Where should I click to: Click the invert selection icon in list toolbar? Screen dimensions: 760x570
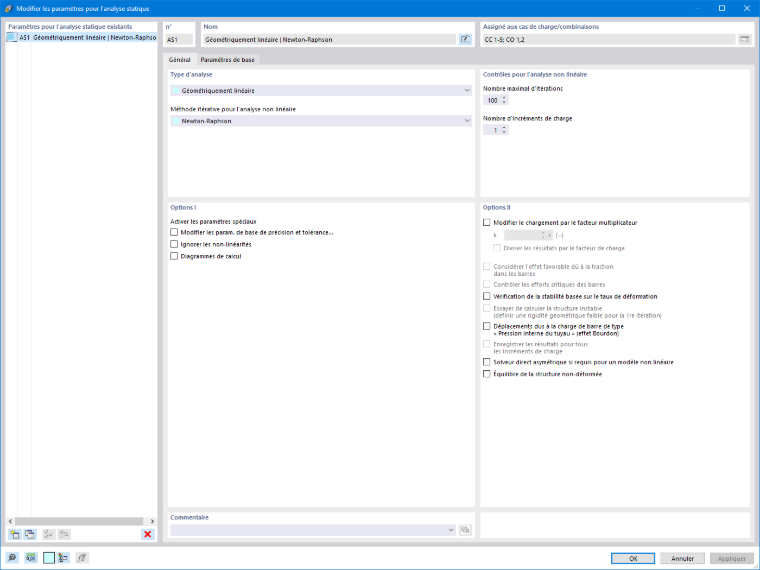click(x=64, y=534)
